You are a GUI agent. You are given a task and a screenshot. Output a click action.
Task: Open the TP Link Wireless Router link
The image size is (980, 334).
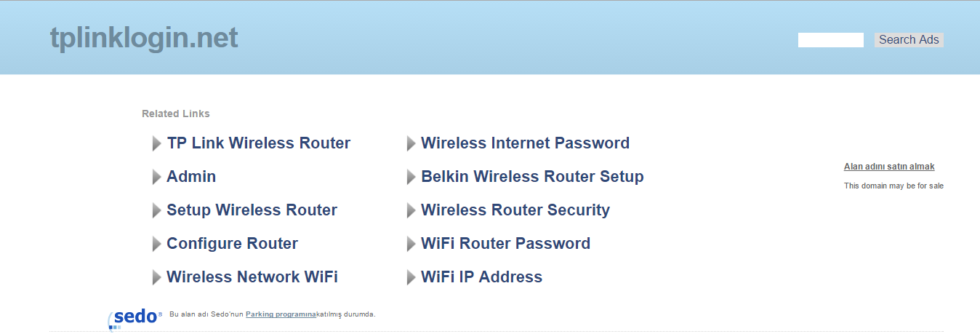coord(259,143)
